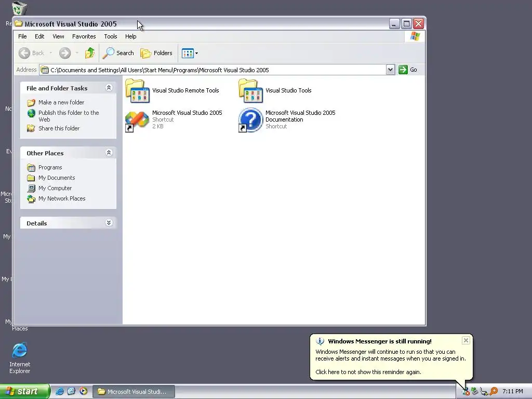Open the Views dropdown button
Screen dimensions: 532x399
pyautogui.click(x=190, y=53)
